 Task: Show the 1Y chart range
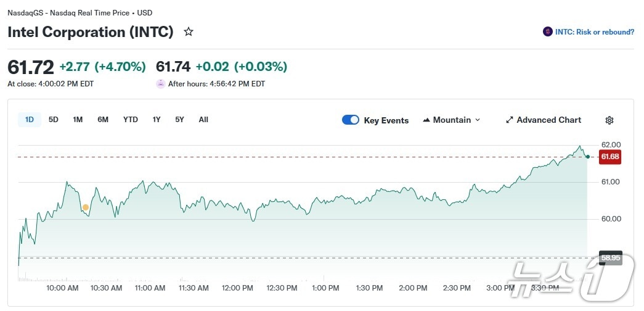[x=157, y=120]
